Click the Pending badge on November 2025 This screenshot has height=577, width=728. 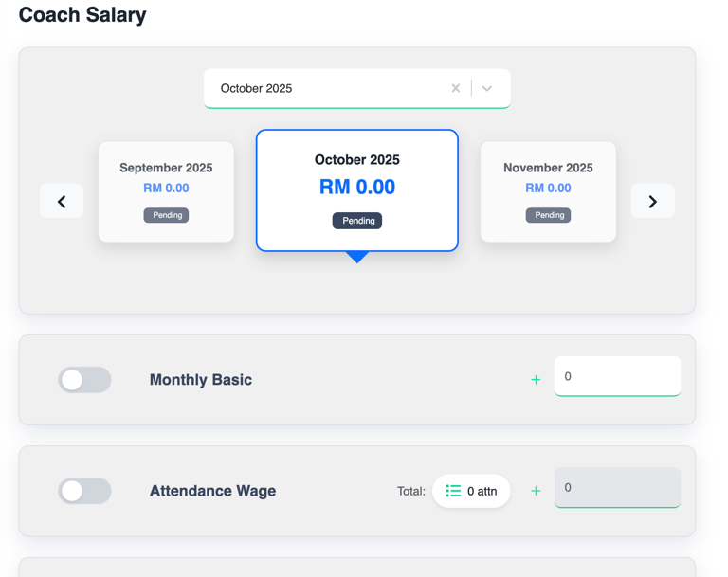[549, 215]
